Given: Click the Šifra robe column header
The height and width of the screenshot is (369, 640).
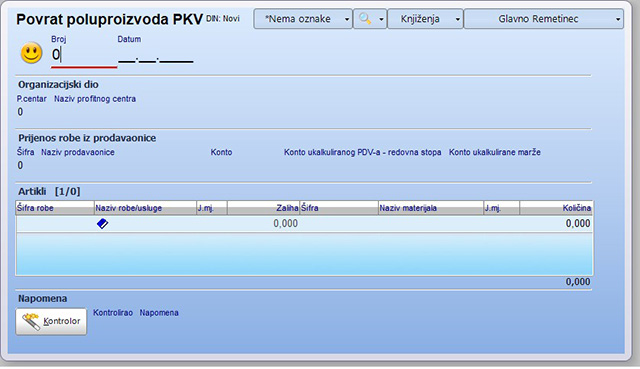Looking at the screenshot, I should tap(55, 208).
